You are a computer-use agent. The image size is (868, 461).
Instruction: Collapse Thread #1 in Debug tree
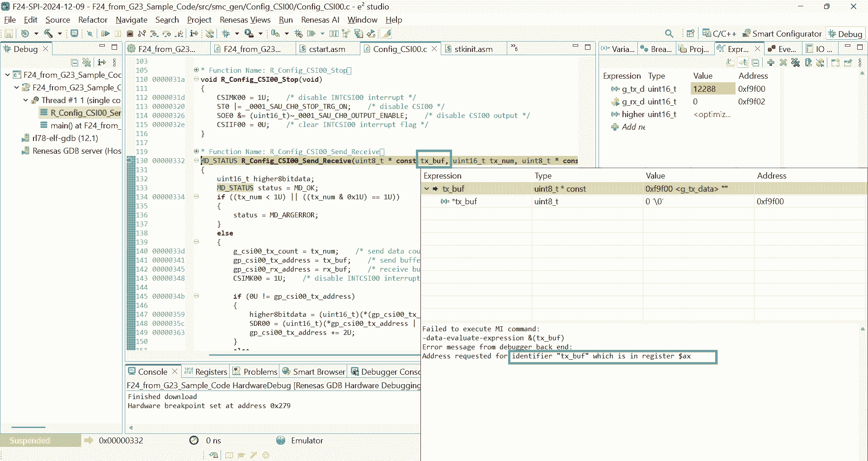(26, 100)
